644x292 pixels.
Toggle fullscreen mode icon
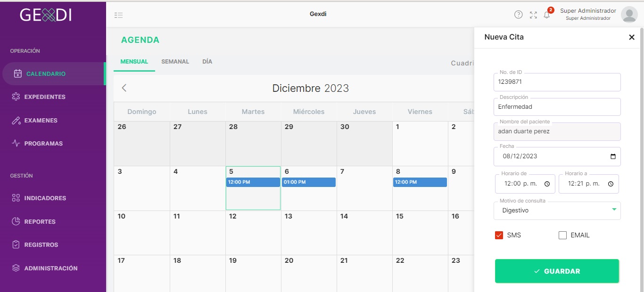pos(533,15)
